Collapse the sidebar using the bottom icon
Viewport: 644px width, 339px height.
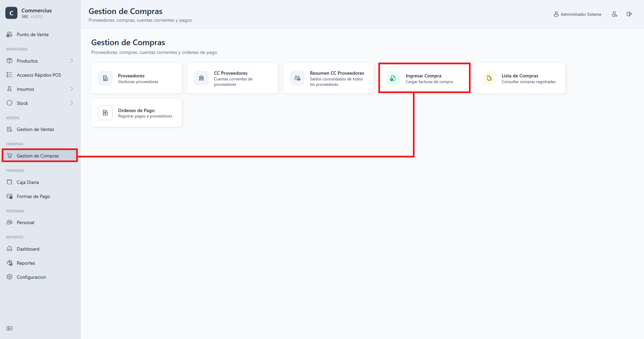10,328
